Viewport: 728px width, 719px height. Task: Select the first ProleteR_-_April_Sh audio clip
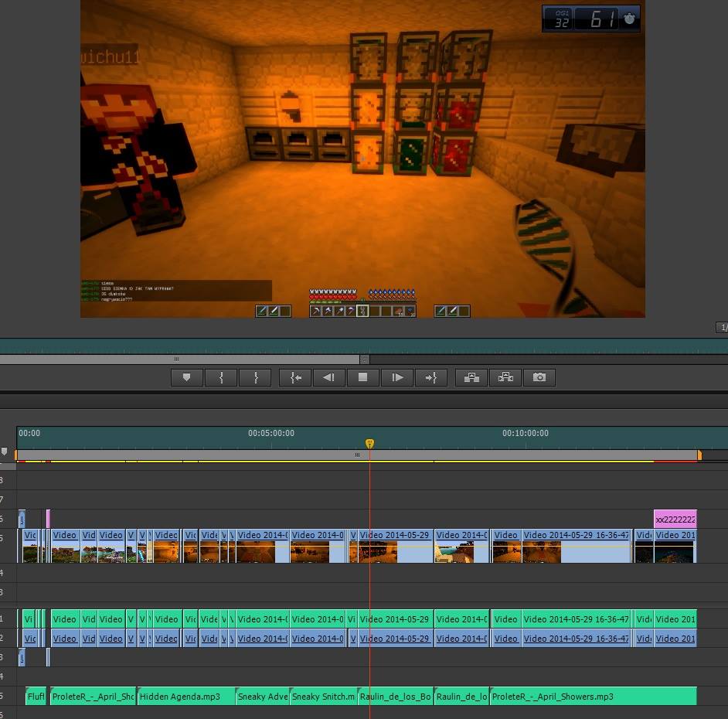[93, 697]
